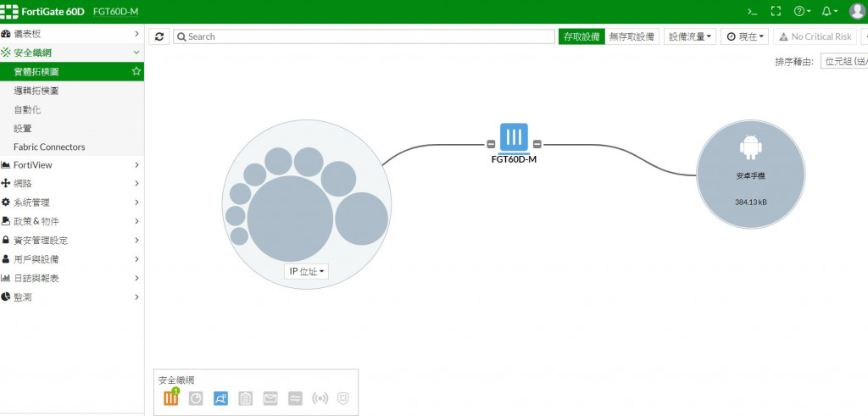This screenshot has width=868, height=416.
Task: Expand the 監測 monitor menu
Action: coord(72,297)
